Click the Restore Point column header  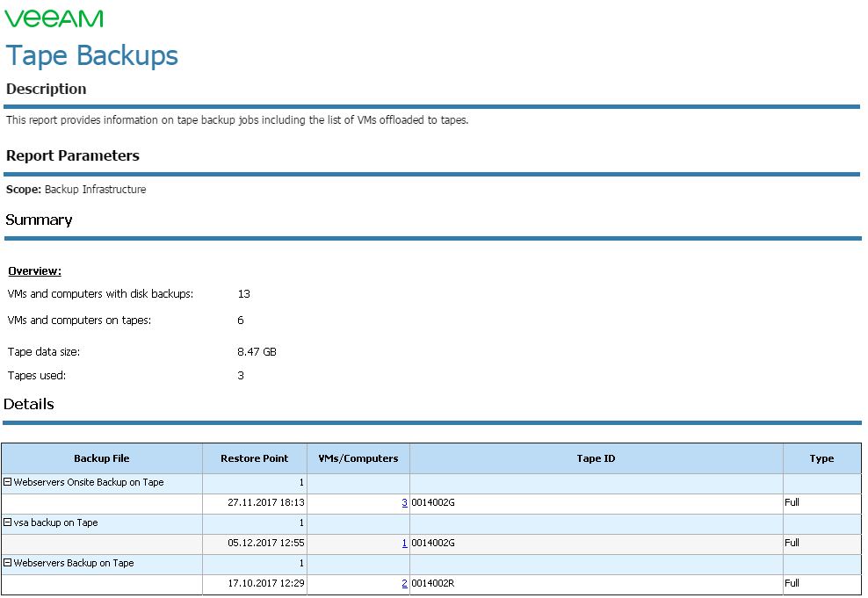click(x=255, y=458)
